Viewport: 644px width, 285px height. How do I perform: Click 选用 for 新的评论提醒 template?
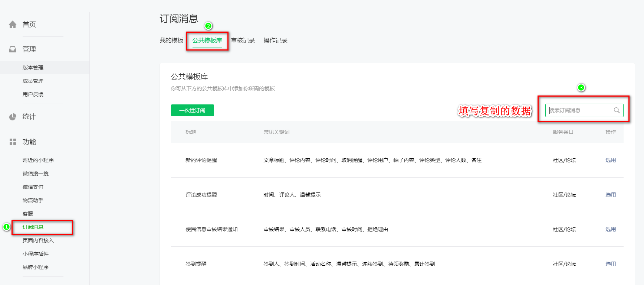click(x=610, y=160)
